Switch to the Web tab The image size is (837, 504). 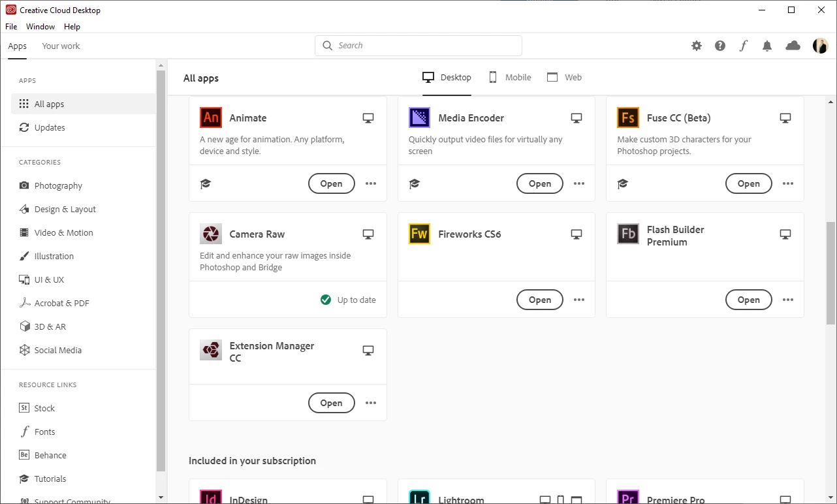click(x=564, y=77)
